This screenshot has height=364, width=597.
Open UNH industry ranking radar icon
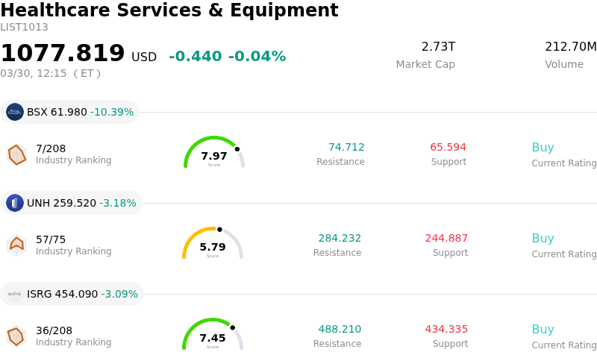16,245
